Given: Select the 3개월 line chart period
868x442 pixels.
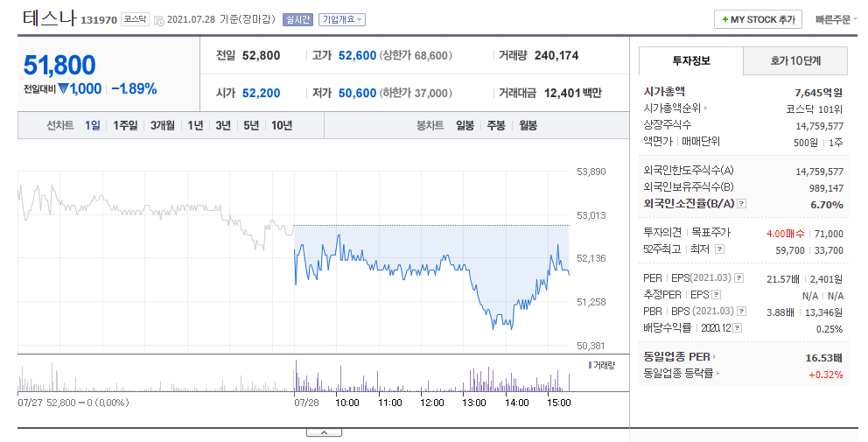Looking at the screenshot, I should (x=162, y=126).
